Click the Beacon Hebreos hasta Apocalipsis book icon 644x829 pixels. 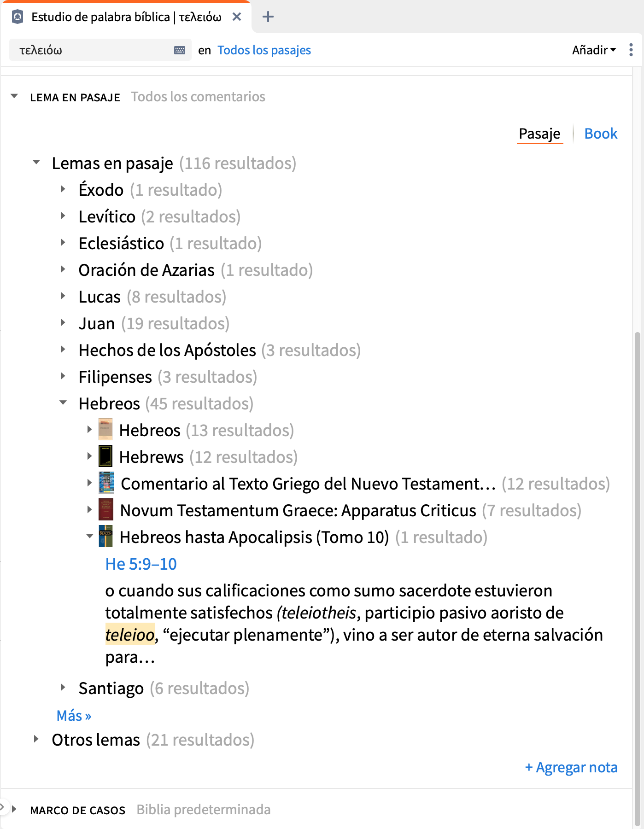point(105,537)
